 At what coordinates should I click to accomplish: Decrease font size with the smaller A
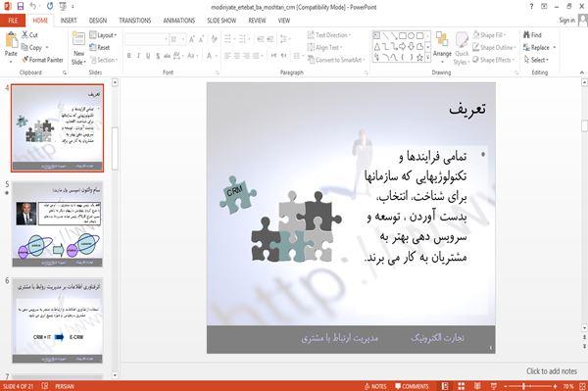[201, 39]
